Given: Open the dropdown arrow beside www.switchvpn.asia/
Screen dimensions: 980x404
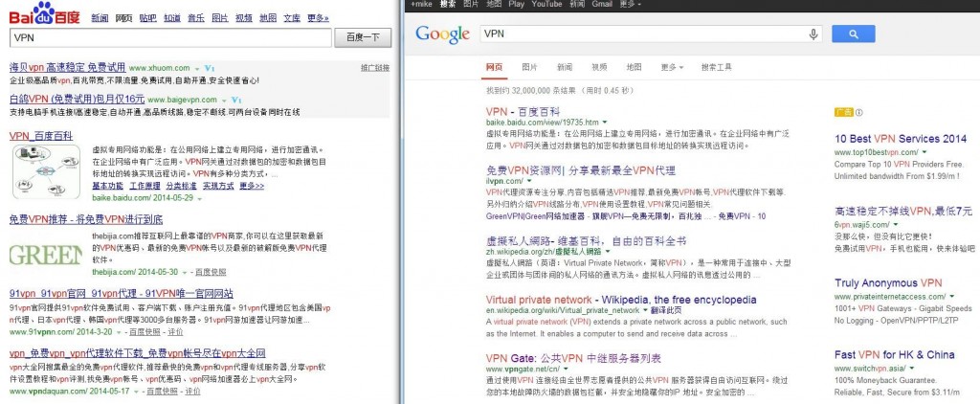Looking at the screenshot, I should point(912,369).
